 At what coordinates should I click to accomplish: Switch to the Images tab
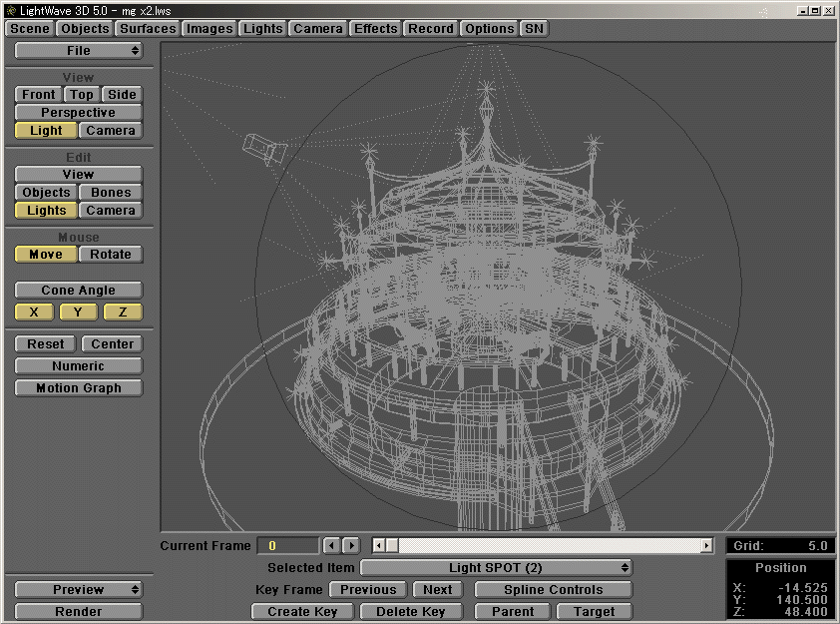[x=209, y=29]
